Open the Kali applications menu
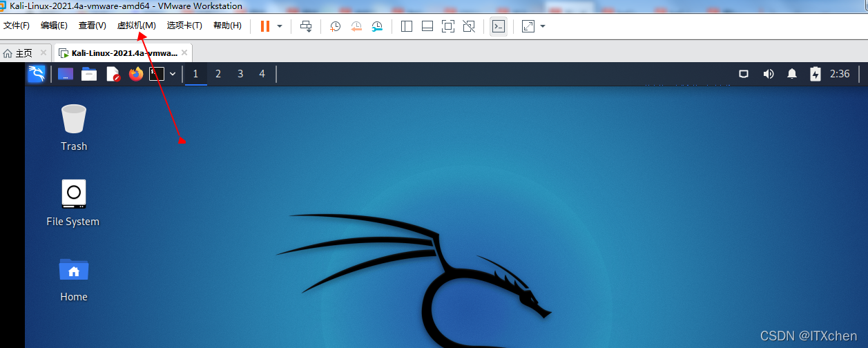Screen dimensions: 868x348 37,74
